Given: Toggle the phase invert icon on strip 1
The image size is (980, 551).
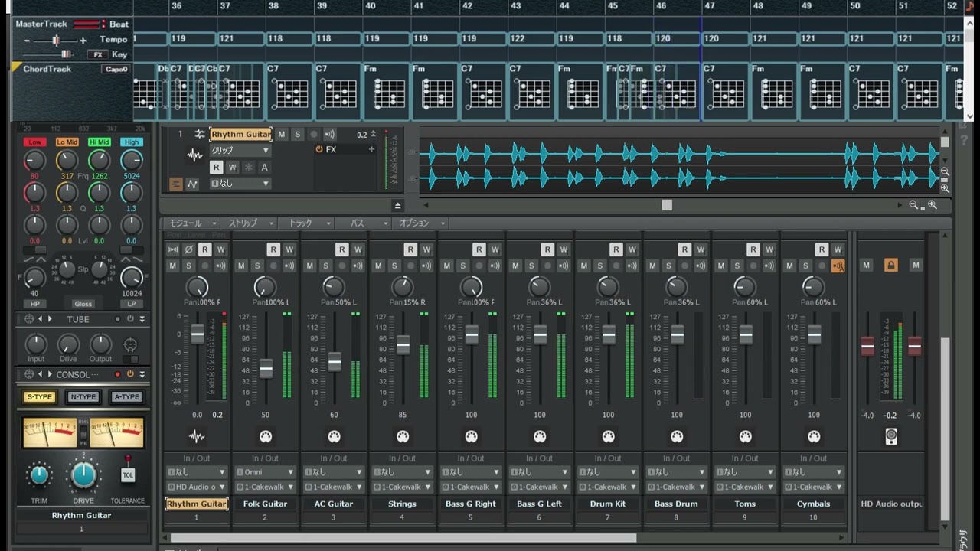Looking at the screenshot, I should [x=189, y=249].
